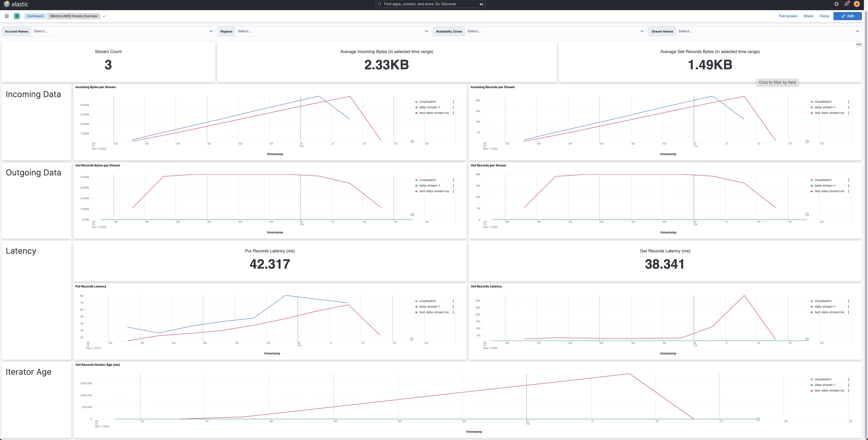Click the Kinesis Overview breadcrumb title
This screenshot has height=440, width=868.
coord(73,16)
